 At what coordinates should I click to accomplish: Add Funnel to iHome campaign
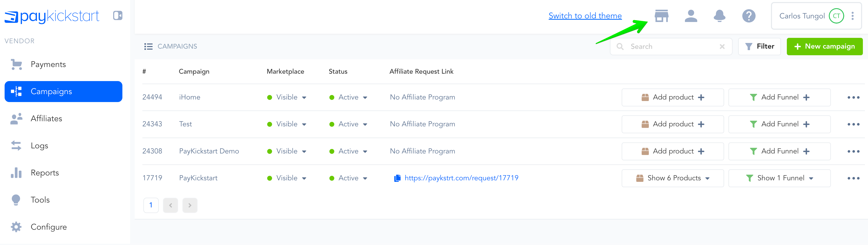pyautogui.click(x=779, y=97)
